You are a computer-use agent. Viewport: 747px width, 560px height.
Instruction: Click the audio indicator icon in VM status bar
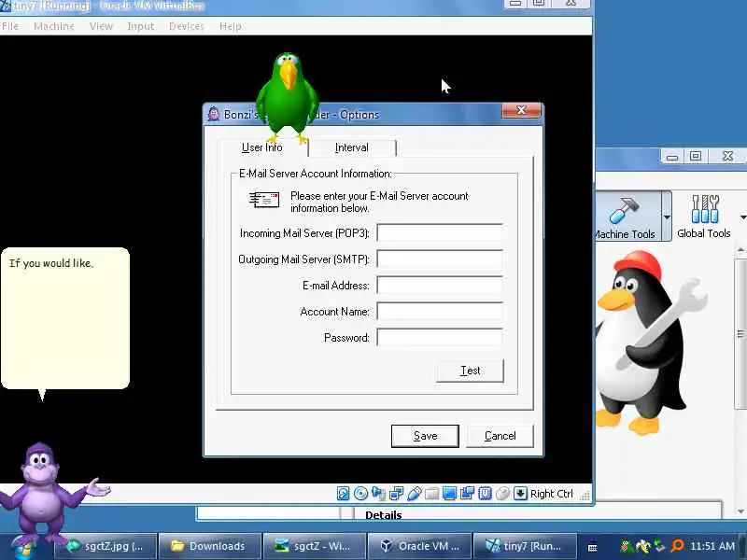(x=379, y=494)
